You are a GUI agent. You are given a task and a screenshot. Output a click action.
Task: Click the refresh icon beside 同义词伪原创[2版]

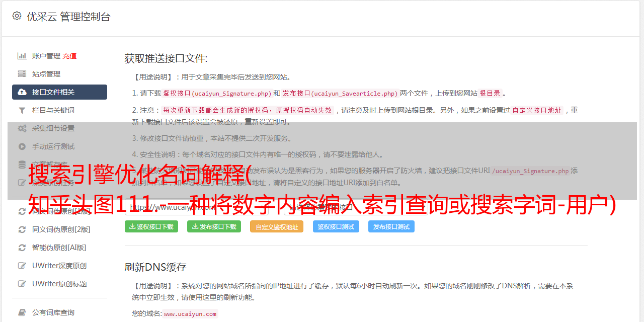[x=22, y=229]
